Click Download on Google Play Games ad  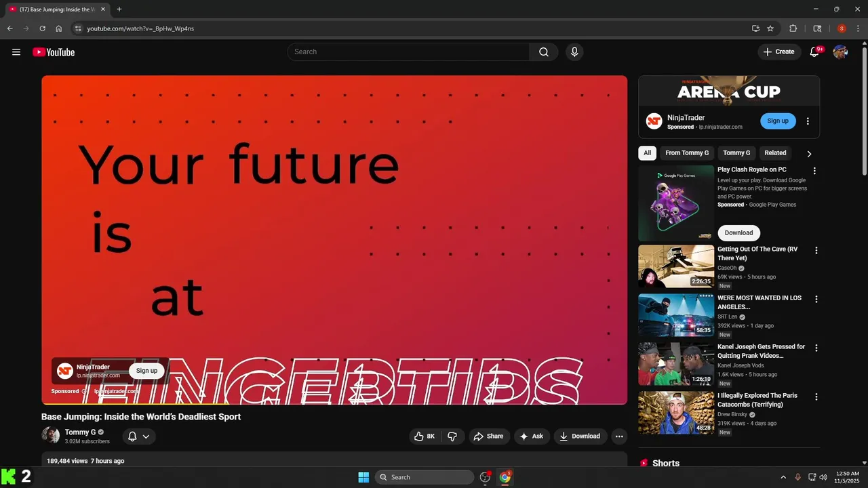pyautogui.click(x=738, y=232)
